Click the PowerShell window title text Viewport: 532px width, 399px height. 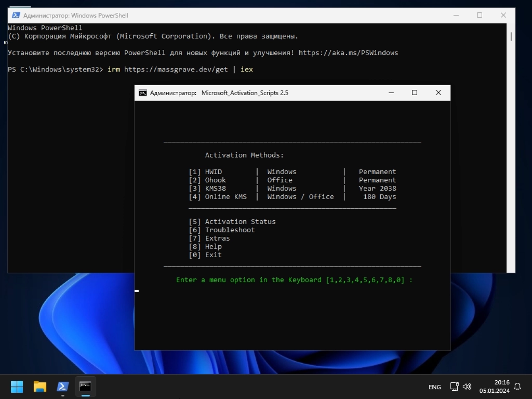pos(76,15)
